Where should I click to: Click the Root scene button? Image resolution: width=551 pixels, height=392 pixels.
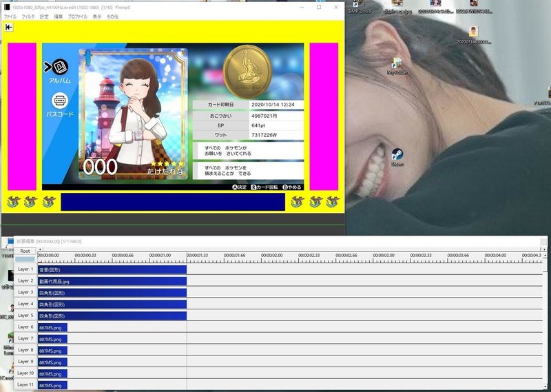(25, 251)
